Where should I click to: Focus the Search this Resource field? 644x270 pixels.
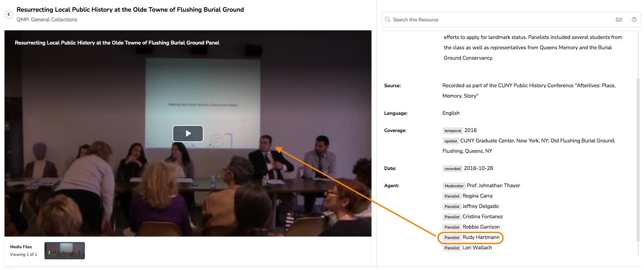511,20
